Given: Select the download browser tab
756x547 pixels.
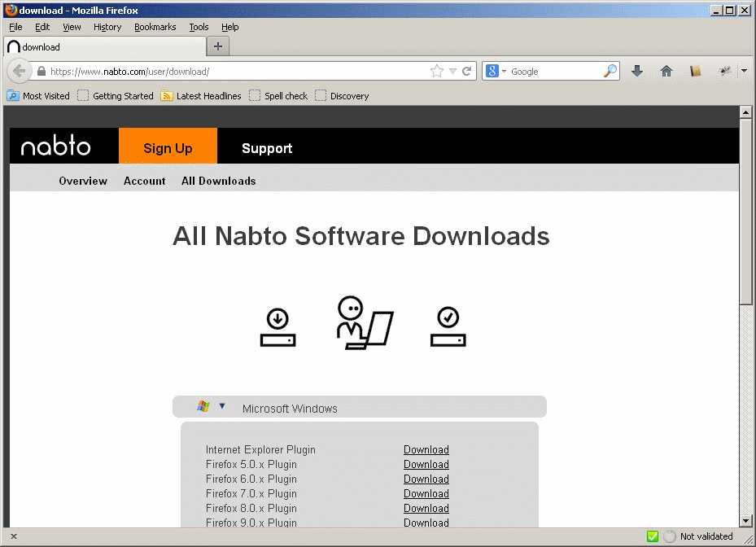Looking at the screenshot, I should (105, 46).
